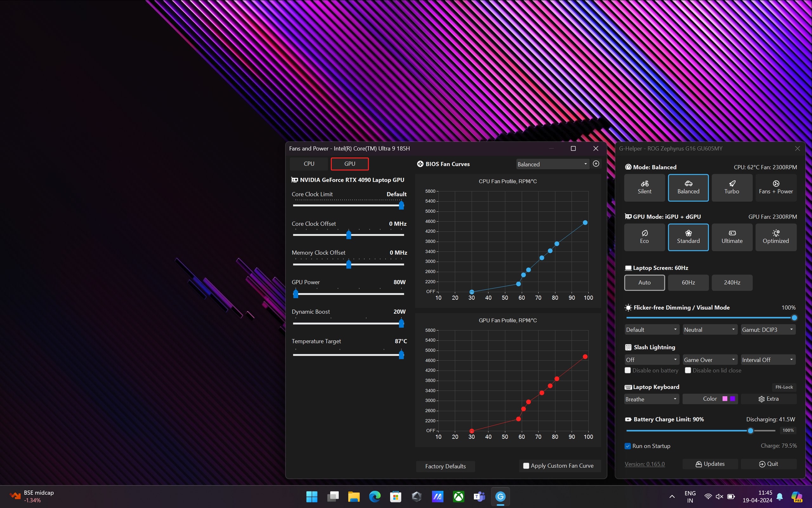This screenshot has height=508, width=812.
Task: Click the Core Clock Limit slider
Action: pos(348,205)
